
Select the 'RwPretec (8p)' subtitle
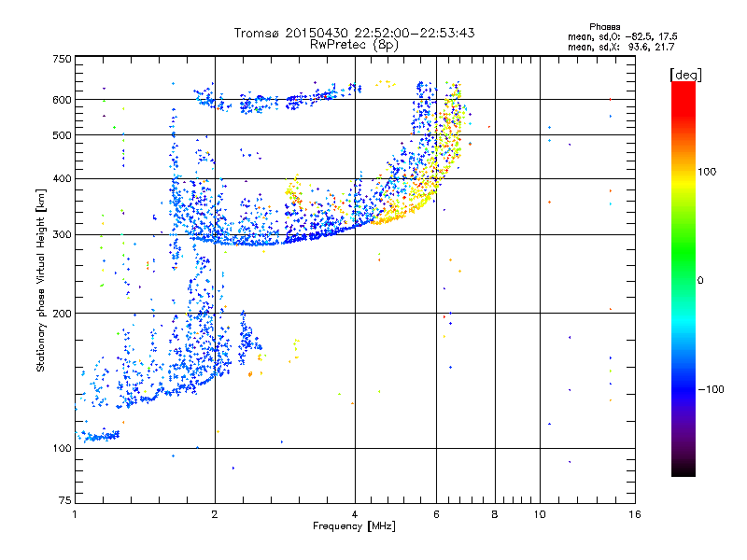(x=354, y=45)
